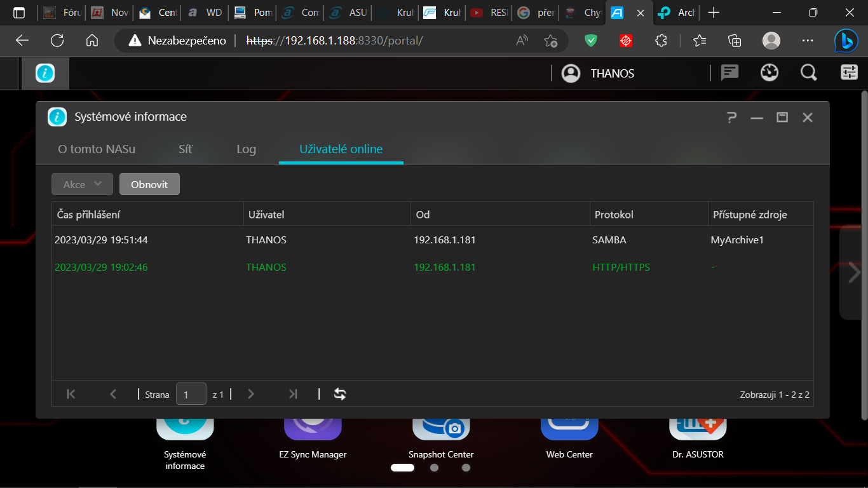Click the Od column header

click(x=500, y=214)
